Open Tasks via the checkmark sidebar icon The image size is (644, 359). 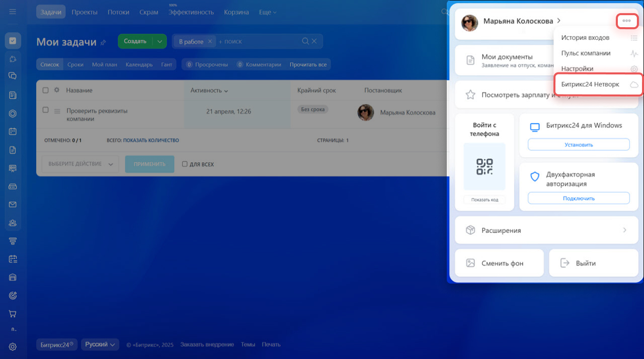click(13, 41)
